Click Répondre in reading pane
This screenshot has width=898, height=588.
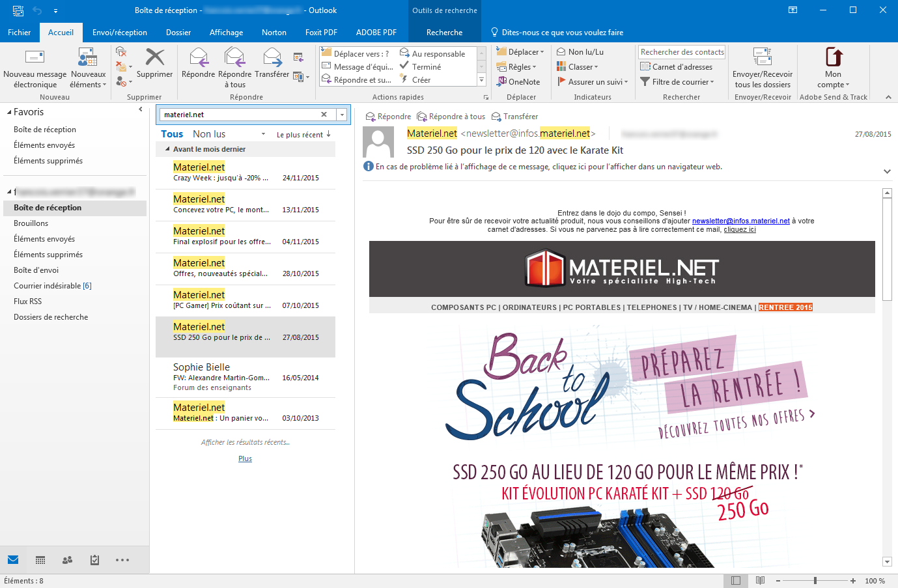tap(388, 117)
